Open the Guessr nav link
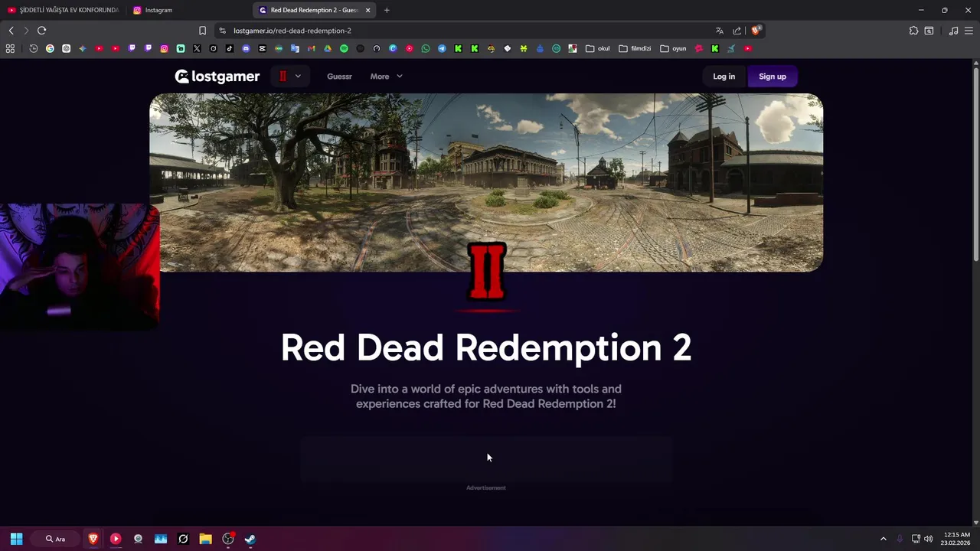 (339, 77)
